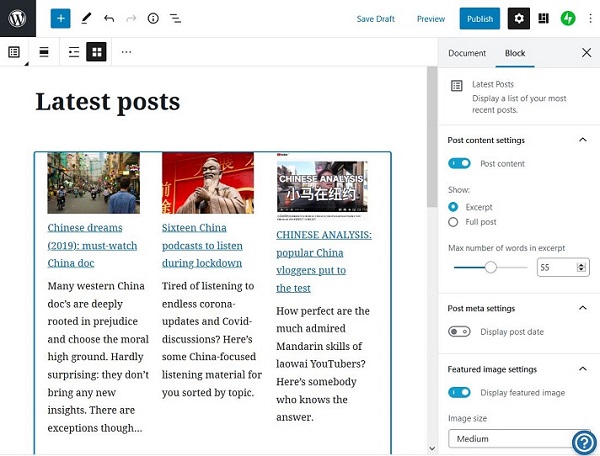The image size is (600, 456).
Task: Click the Many western China doc's excerpt
Action: click(98, 357)
